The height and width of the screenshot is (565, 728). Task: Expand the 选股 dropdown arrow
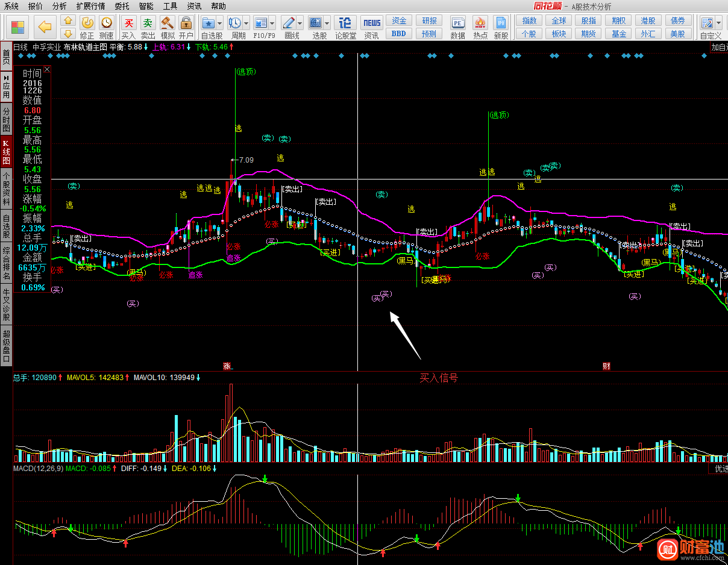point(327,23)
